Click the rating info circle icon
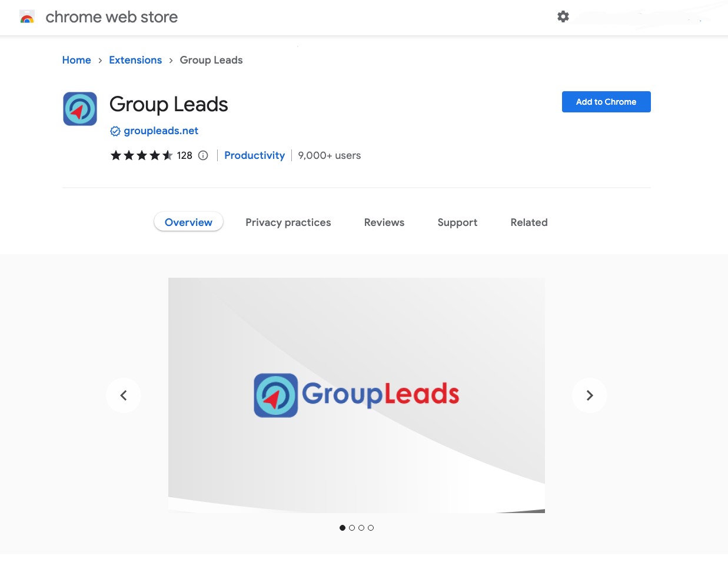728x569 pixels. [x=203, y=155]
